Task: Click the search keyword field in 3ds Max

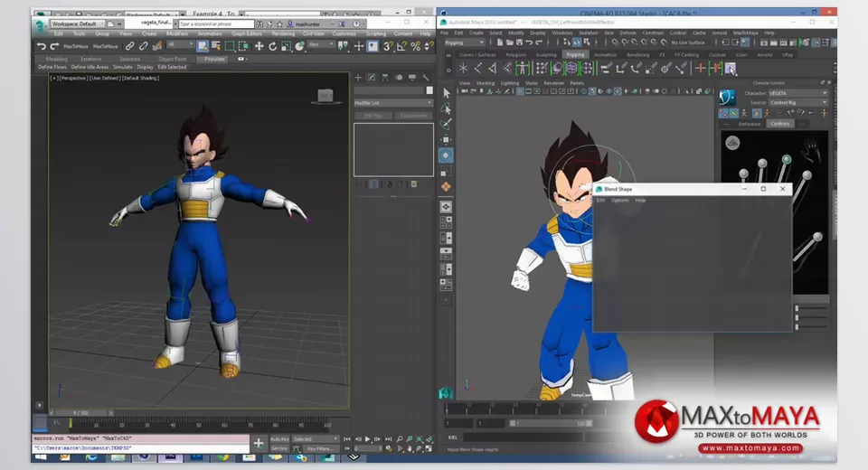Action: coord(216,23)
